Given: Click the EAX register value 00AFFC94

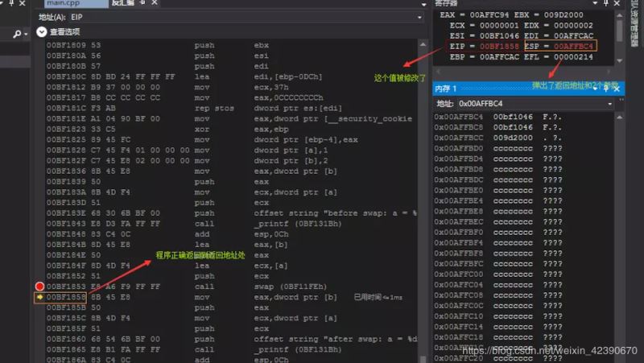Looking at the screenshot, I should pos(489,14).
